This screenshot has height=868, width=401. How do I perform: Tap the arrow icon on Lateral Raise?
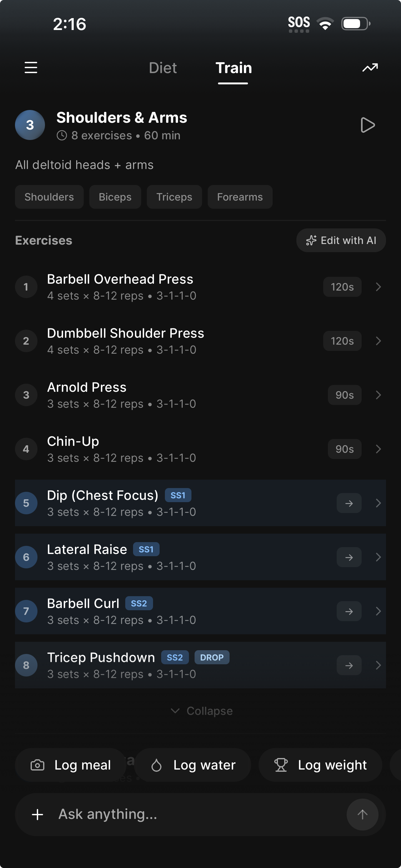pos(349,557)
